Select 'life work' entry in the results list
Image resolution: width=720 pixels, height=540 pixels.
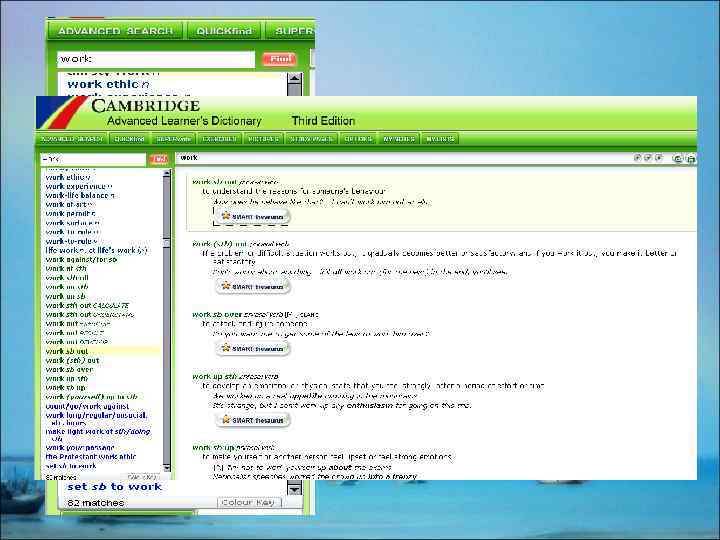(96, 251)
